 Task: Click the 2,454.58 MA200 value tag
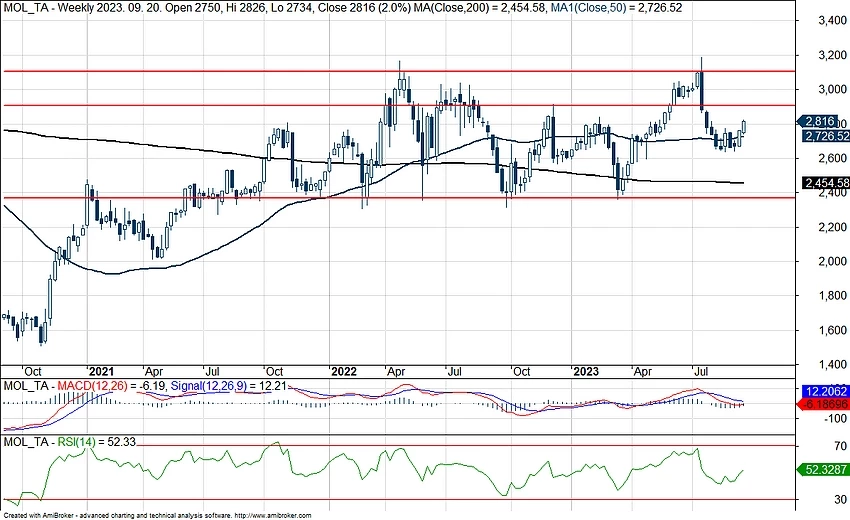point(826,183)
